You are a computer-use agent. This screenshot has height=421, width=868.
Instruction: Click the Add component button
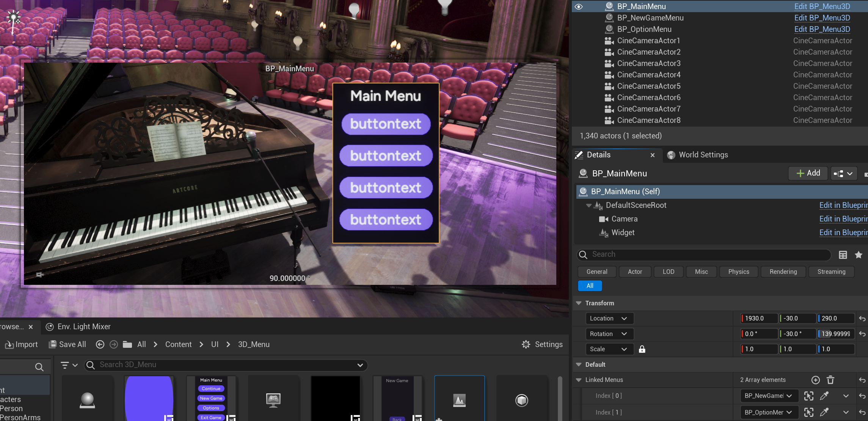[808, 173]
